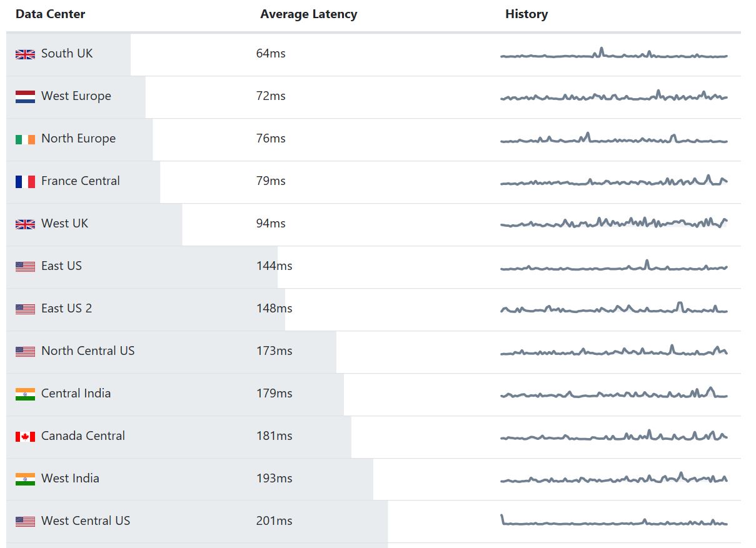Screen dimensions: 756x548
Task: Click the US flag beside East US 2
Action: click(x=25, y=309)
